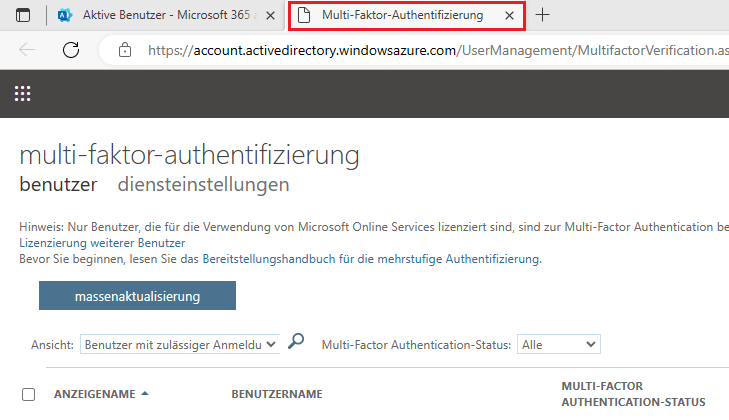The image size is (729, 420).
Task: Follow the Lizenzierung weiterer Benutzer link
Action: (x=102, y=243)
